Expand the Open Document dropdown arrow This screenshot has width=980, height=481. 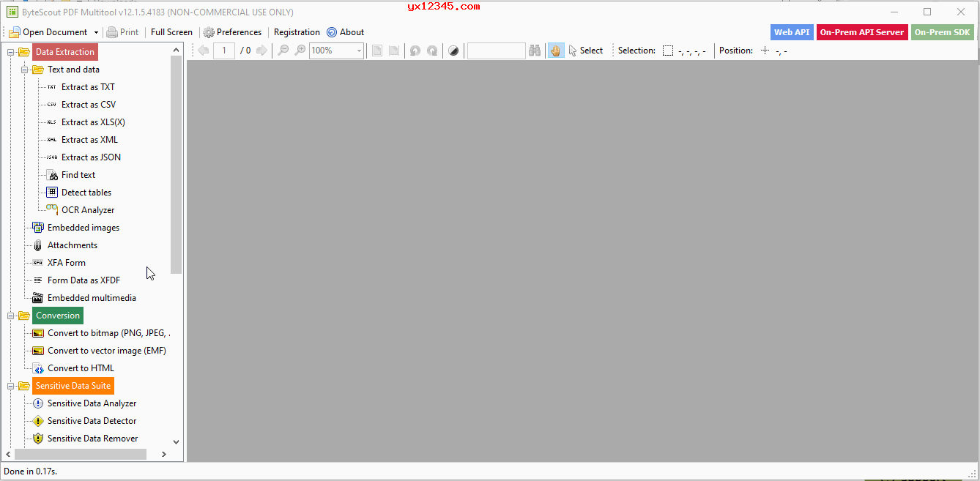[96, 31]
